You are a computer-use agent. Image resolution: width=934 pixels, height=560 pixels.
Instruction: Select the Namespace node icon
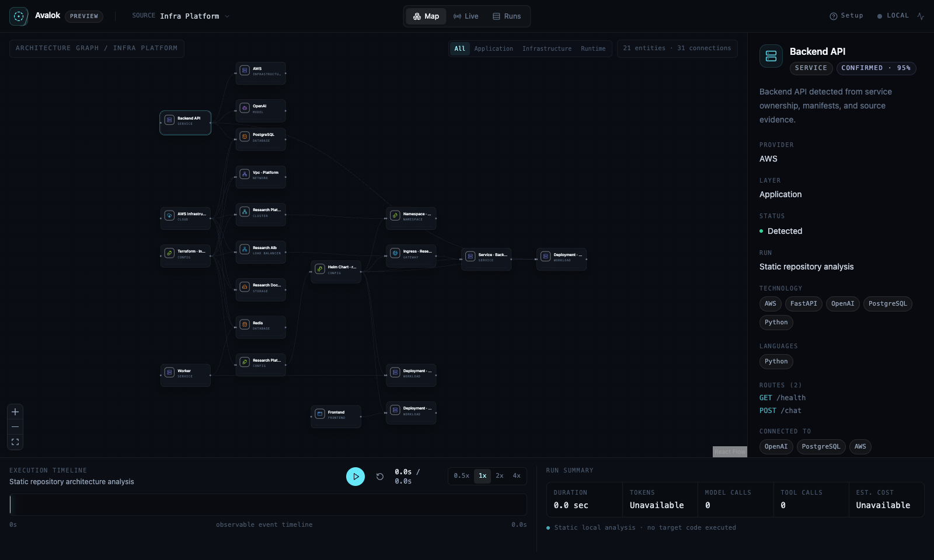point(395,216)
